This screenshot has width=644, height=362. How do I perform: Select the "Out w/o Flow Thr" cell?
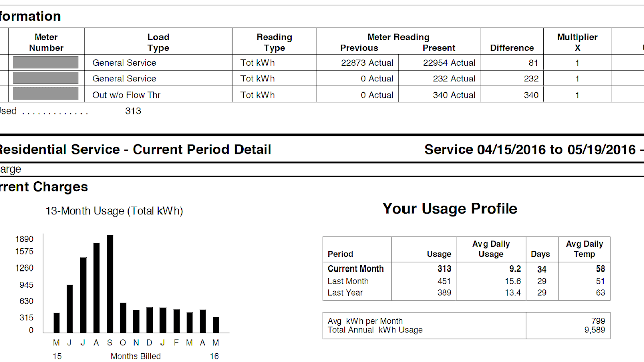pos(126,95)
